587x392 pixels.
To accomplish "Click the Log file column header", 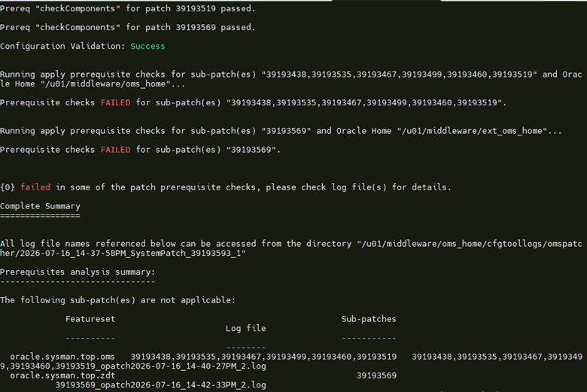I will pos(245,328).
